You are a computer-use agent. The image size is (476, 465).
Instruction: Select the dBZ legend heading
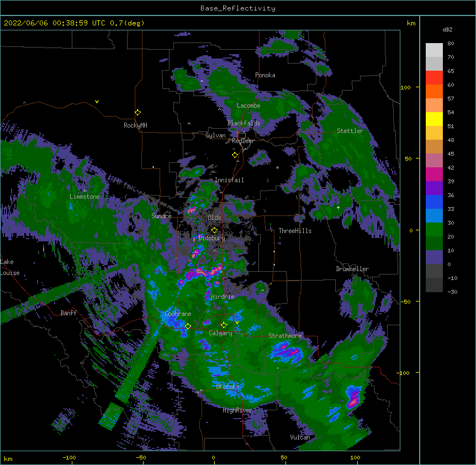447,29
